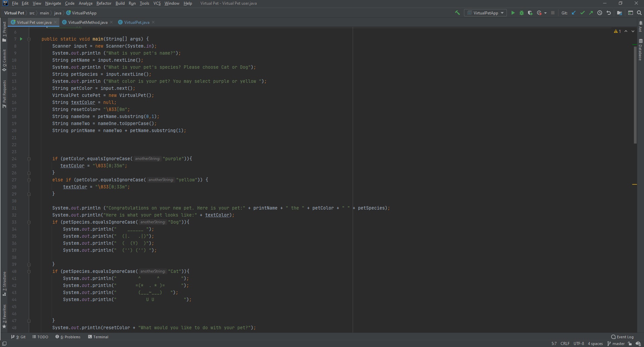Toggle the Pull Requests tool window
Viewport: 644px width, 347px height.
click(x=4, y=94)
